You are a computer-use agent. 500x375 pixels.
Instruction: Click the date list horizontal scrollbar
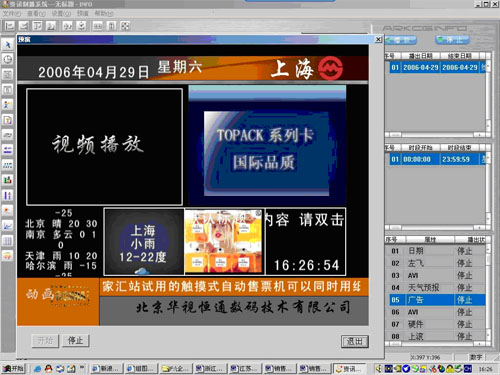point(435,135)
